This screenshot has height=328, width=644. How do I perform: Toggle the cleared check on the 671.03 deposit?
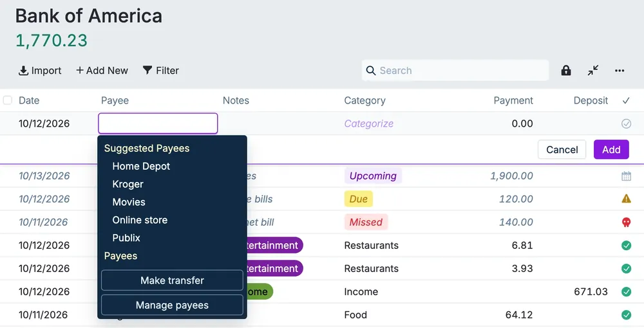[x=626, y=291]
